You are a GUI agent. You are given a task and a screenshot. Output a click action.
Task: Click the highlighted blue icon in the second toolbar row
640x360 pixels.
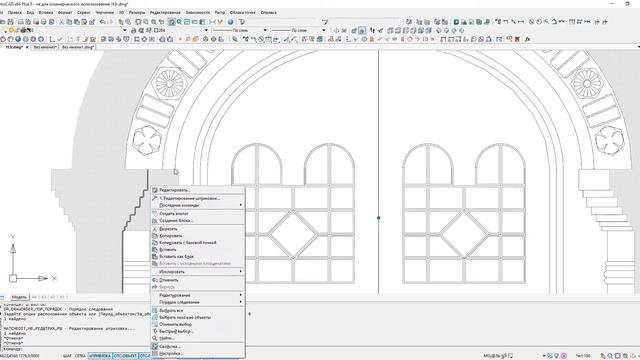[x=362, y=30]
